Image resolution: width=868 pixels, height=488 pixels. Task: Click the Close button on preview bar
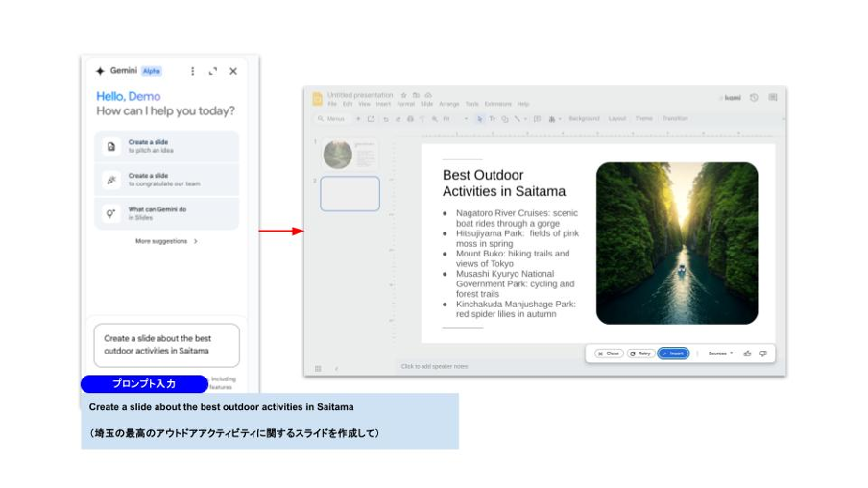pyautogui.click(x=609, y=354)
